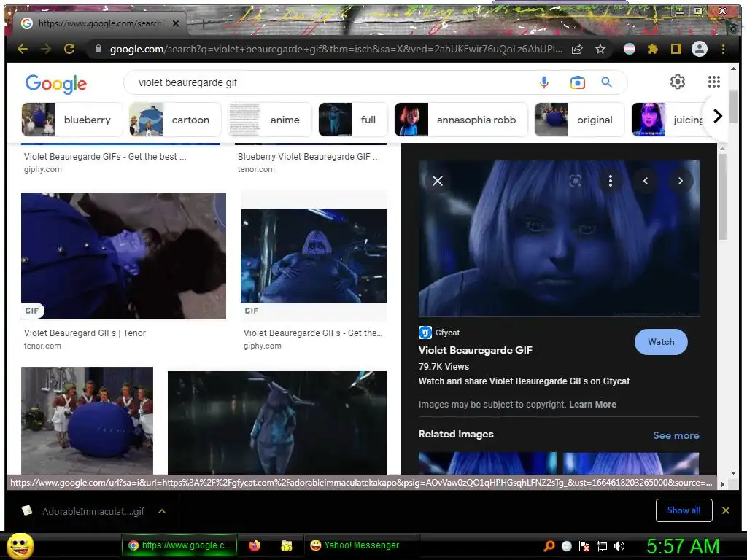
Task: Open Violet Beauregard GIFs | Tenor title
Action: click(85, 332)
